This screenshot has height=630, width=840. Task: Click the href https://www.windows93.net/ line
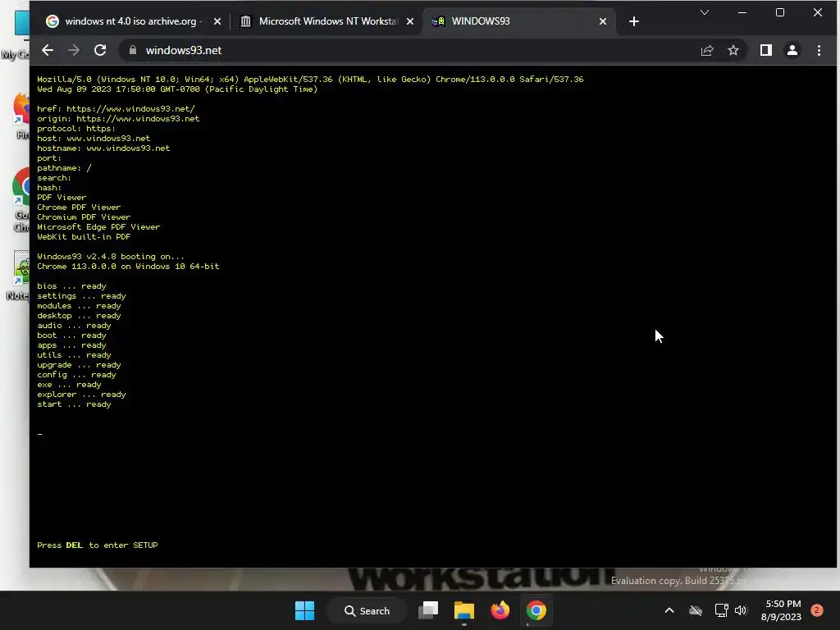click(x=116, y=109)
